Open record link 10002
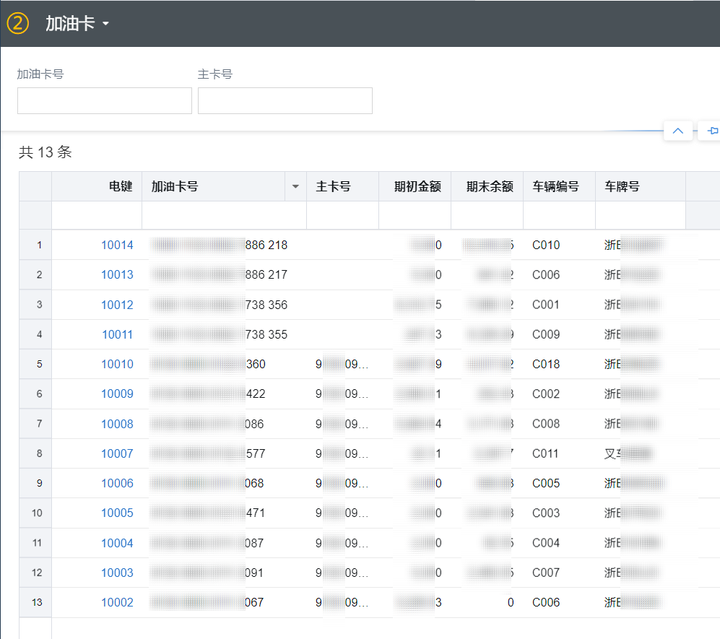 pyautogui.click(x=117, y=602)
